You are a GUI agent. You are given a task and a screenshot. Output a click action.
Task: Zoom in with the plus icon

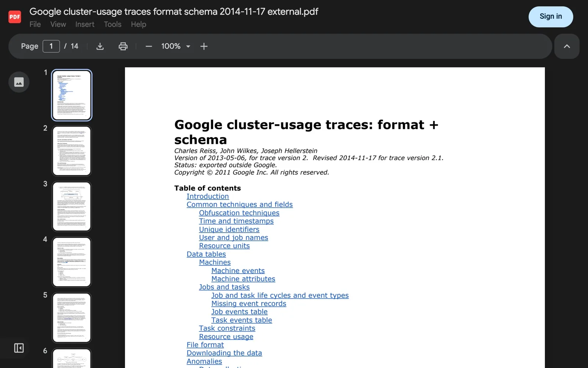[204, 46]
